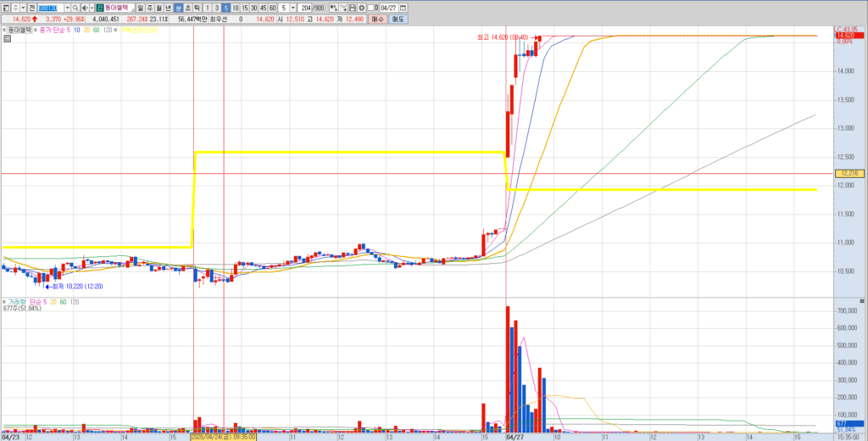Click the 15:35:00 time label at bottom right

point(847,437)
